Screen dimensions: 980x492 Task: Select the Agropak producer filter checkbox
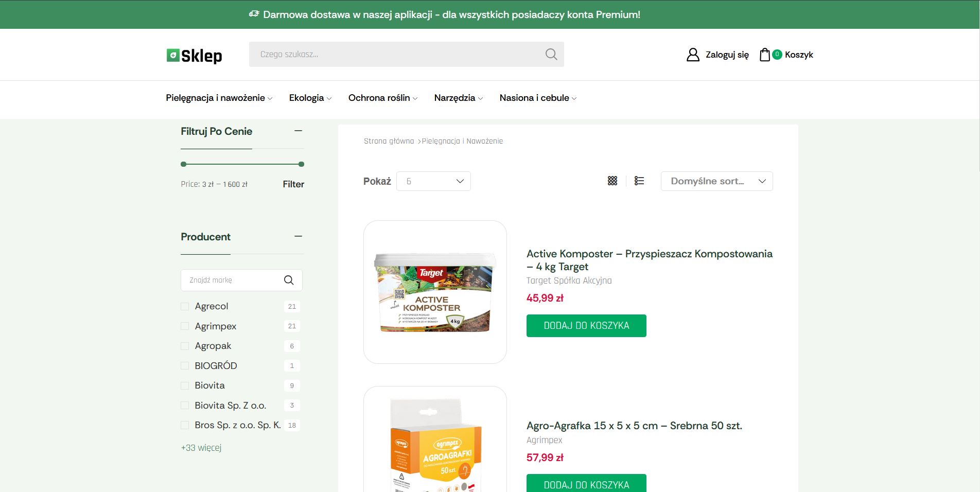pos(185,346)
